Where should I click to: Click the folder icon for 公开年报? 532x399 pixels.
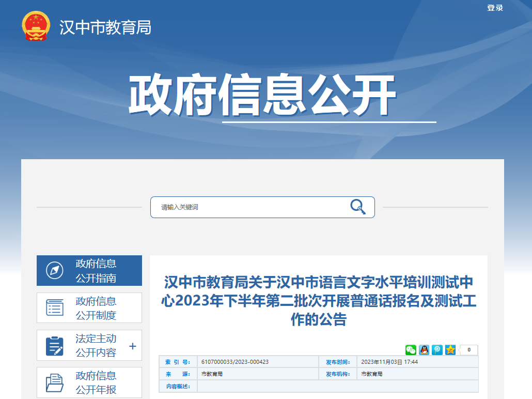(x=55, y=382)
